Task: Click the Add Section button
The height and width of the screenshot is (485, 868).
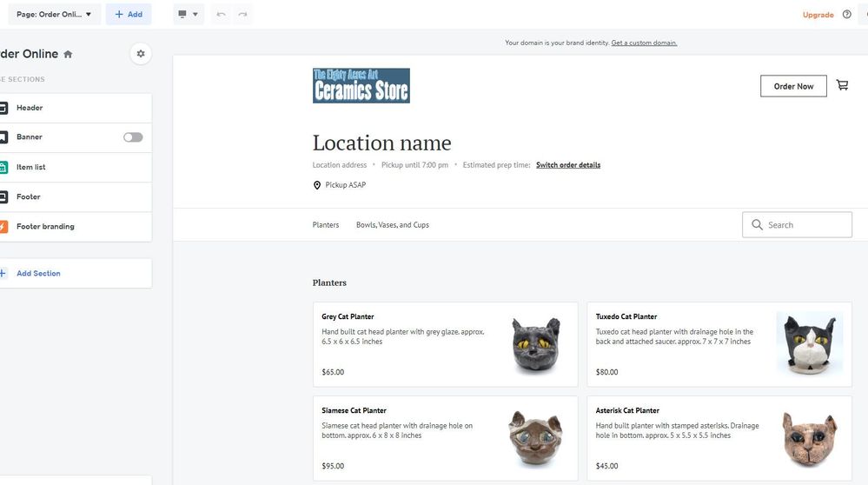Action: (38, 274)
